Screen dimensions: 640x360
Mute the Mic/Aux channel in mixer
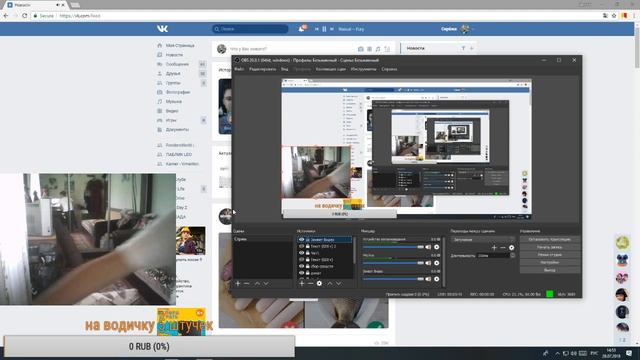click(x=428, y=263)
